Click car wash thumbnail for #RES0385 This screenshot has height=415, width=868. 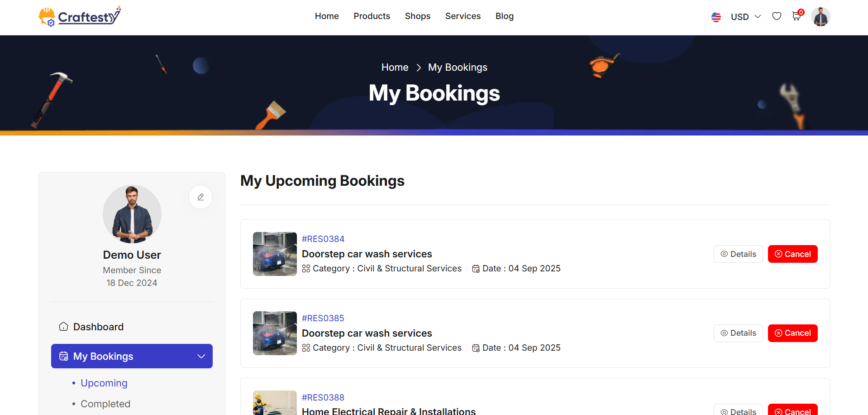point(275,333)
